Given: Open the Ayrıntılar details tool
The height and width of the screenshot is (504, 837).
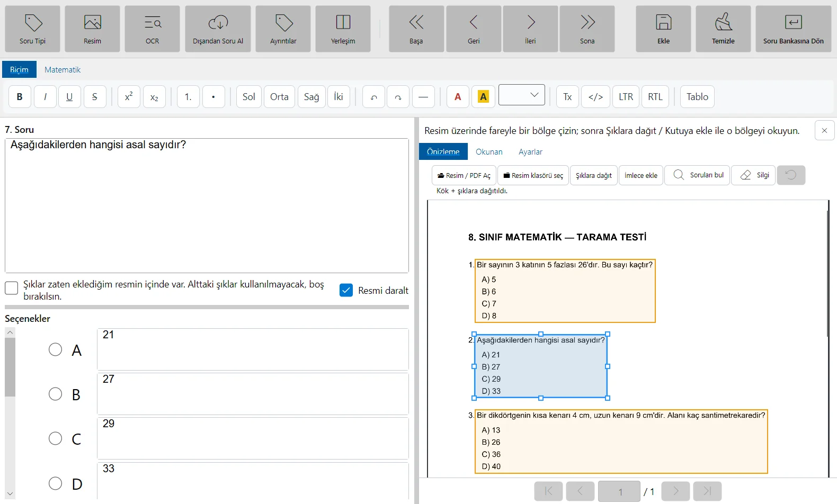Looking at the screenshot, I should 283,29.
